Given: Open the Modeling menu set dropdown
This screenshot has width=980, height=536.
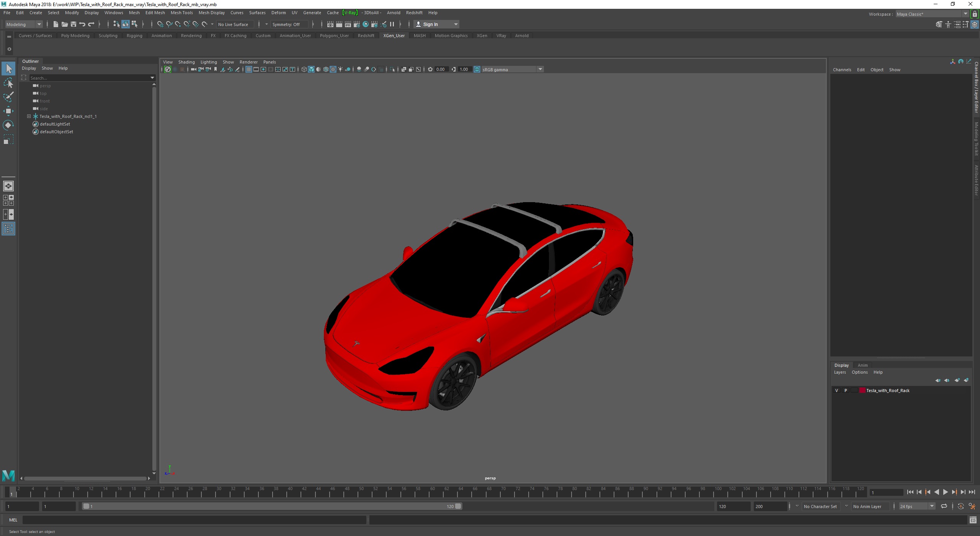Looking at the screenshot, I should pos(24,24).
